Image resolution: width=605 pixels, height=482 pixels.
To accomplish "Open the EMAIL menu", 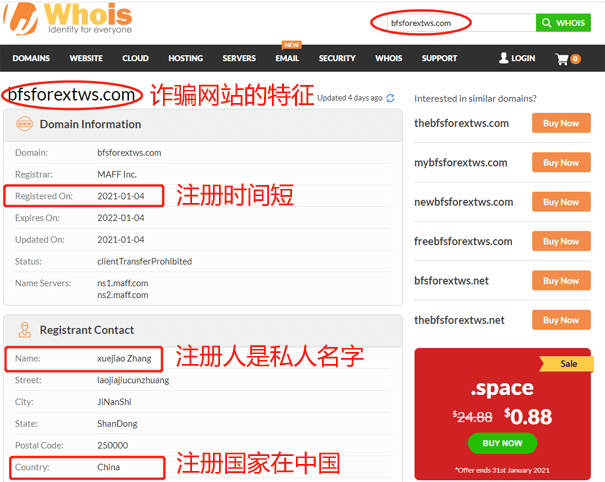I will 287,58.
